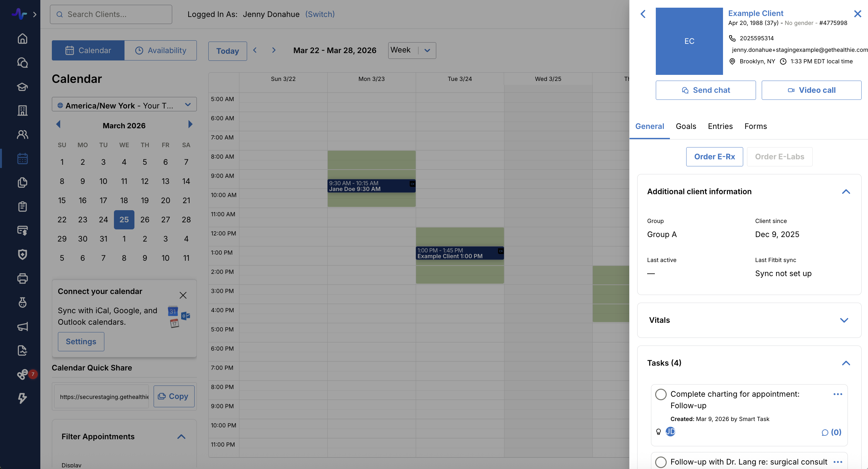Click the Billing card icon in sidebar
Image resolution: width=868 pixels, height=469 pixels.
pos(22,230)
